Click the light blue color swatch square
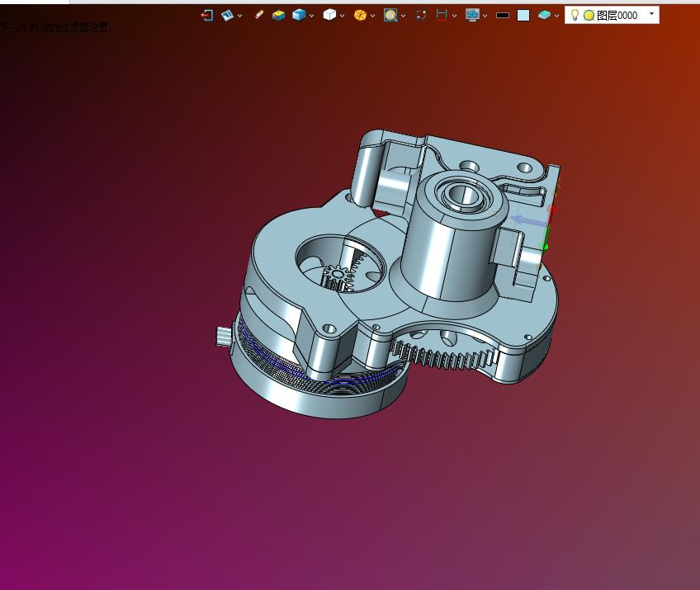Image resolution: width=700 pixels, height=590 pixels. click(523, 16)
